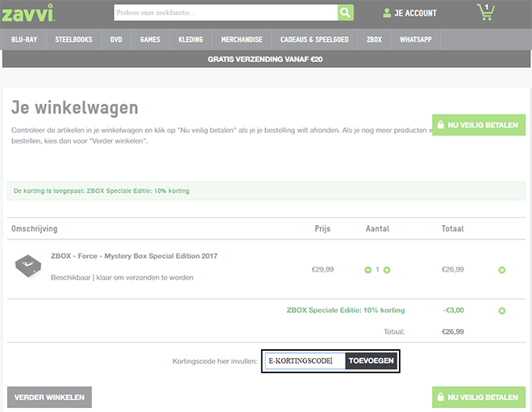Click the -€3,00 discount amount
The width and height of the screenshot is (532, 412).
click(453, 310)
